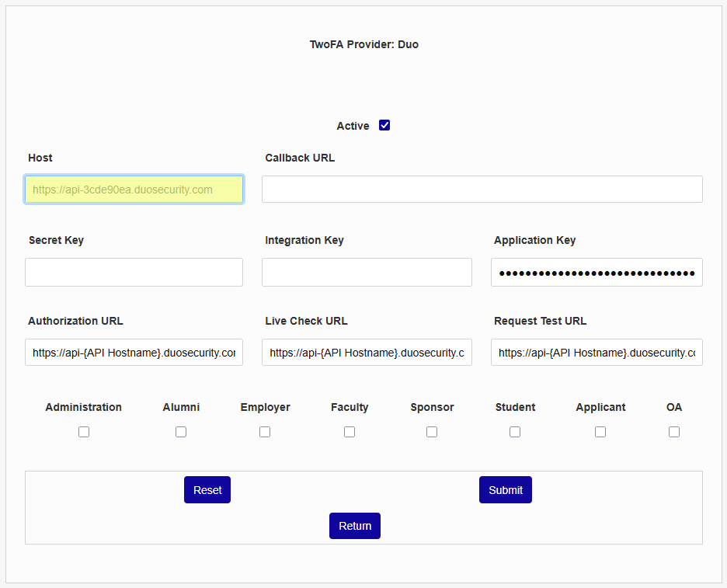The width and height of the screenshot is (727, 588).
Task: Click into the Callback URL field
Action: 482,190
